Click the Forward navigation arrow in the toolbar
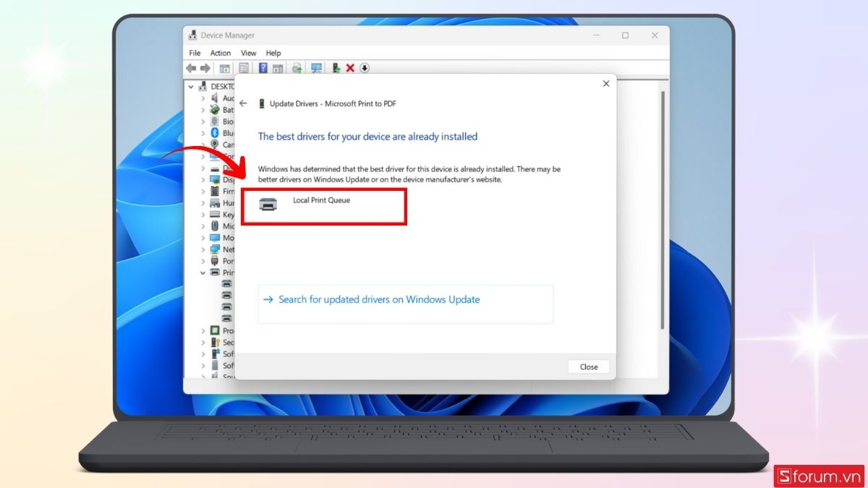 pos(206,69)
